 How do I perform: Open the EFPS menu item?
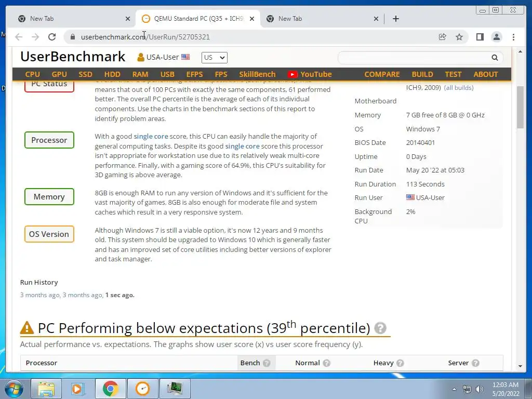click(x=194, y=74)
